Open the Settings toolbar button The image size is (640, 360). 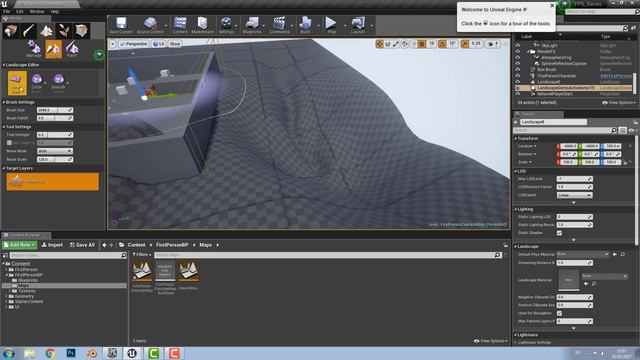tap(226, 25)
